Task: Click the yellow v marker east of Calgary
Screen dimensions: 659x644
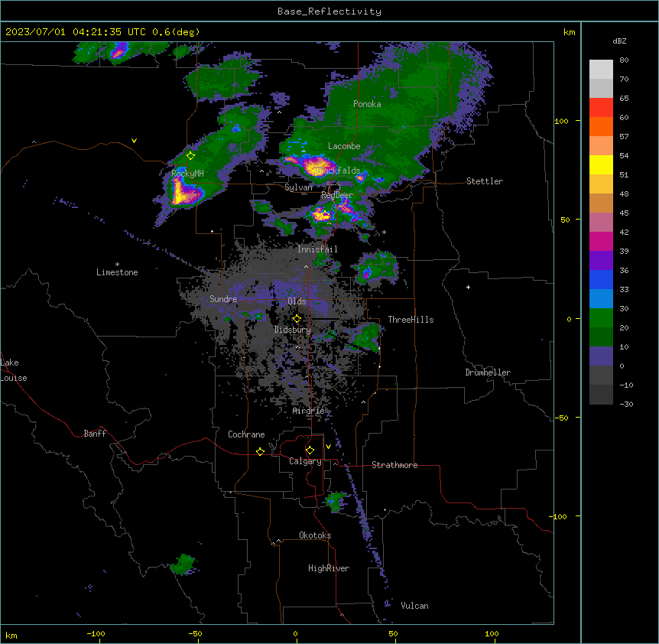Action: pyautogui.click(x=328, y=447)
